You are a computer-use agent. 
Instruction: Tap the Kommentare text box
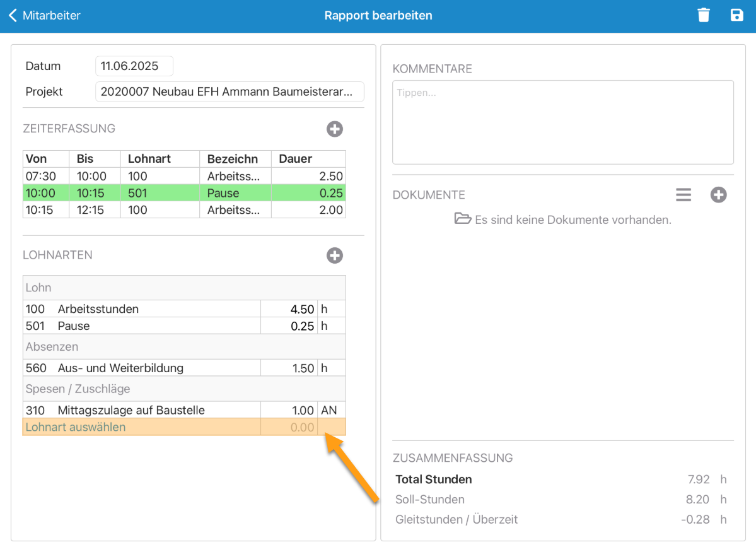click(562, 122)
